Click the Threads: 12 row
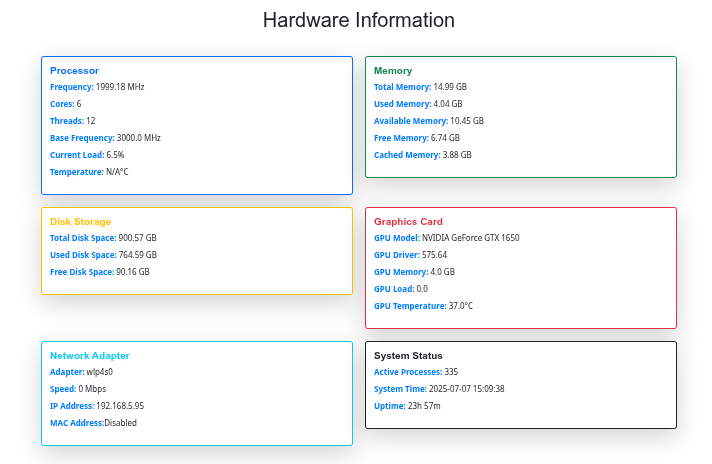 (73, 121)
